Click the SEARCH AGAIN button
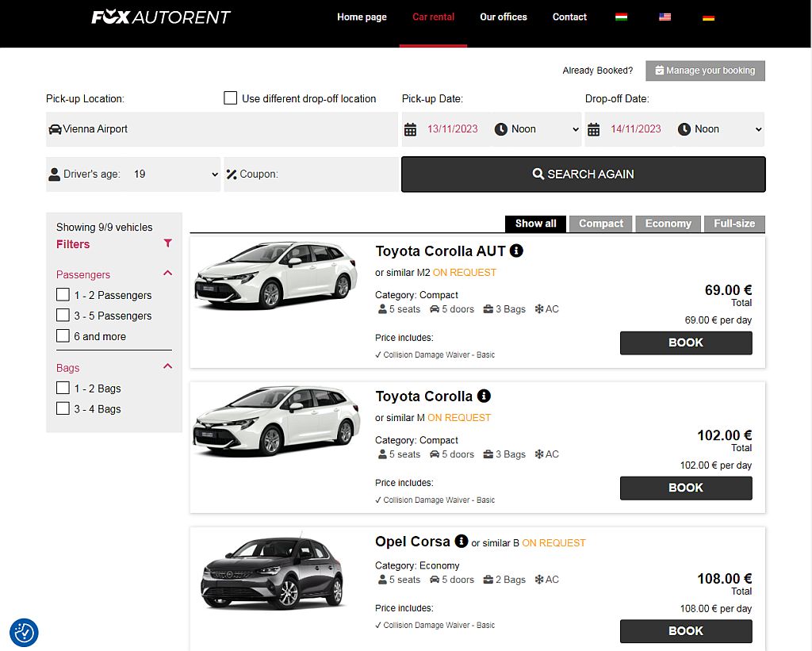The width and height of the screenshot is (812, 651). tap(583, 174)
